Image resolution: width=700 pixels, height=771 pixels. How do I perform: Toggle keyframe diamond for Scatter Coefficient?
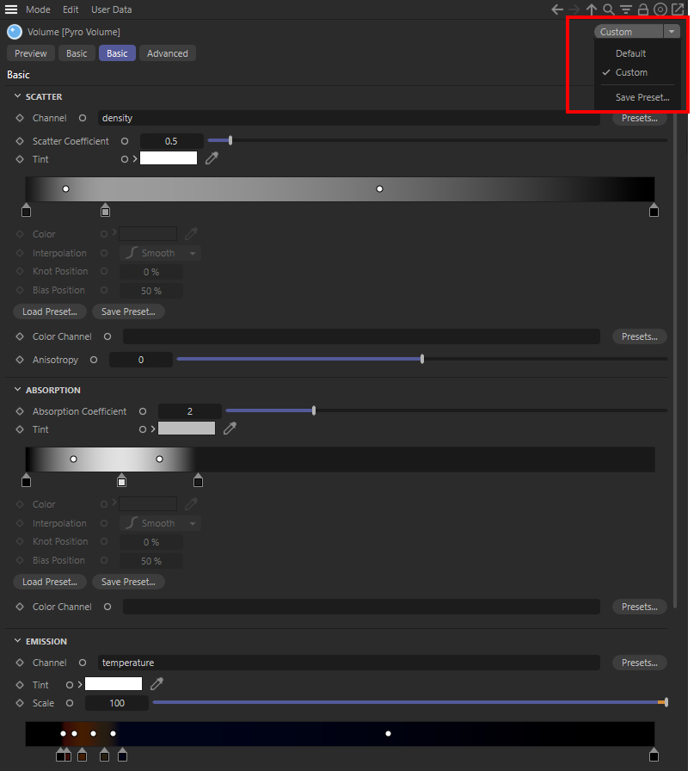[20, 141]
